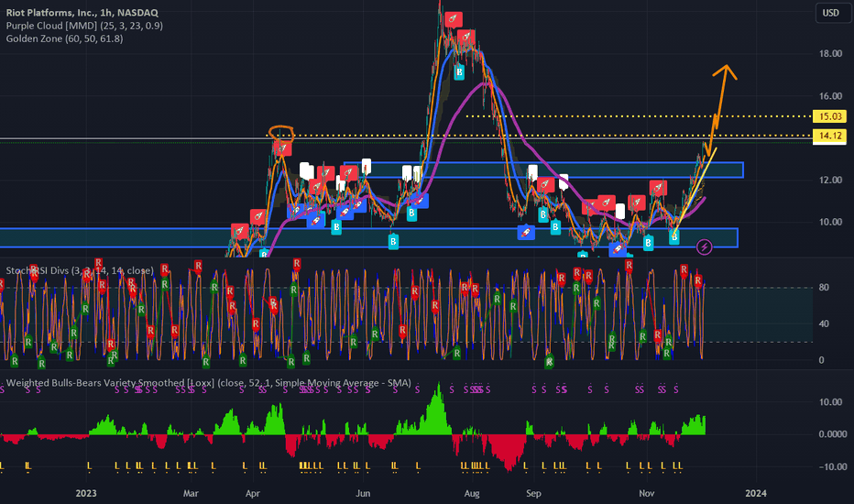This screenshot has height=504, width=854.
Task: Select the StochRSI Divs indicator legend
Action: click(x=80, y=270)
